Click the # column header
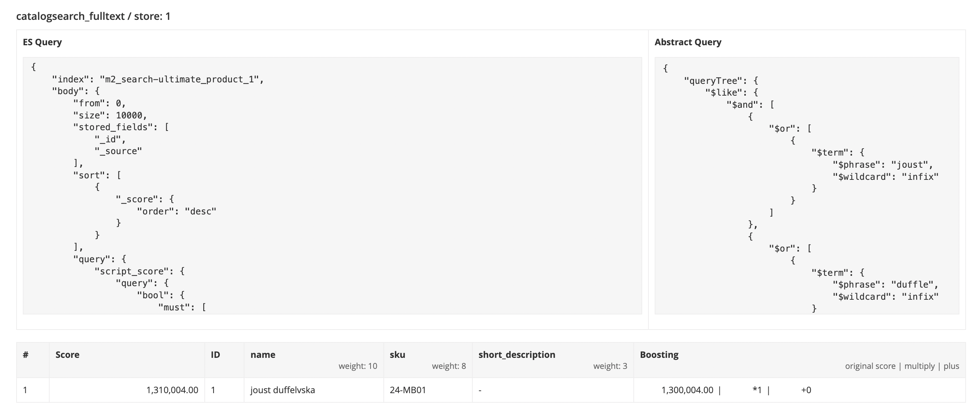The width and height of the screenshot is (980, 420). click(25, 355)
